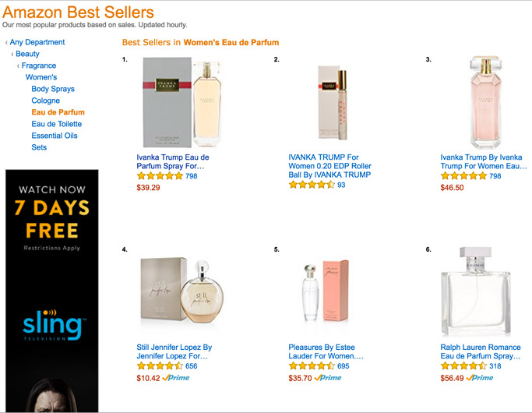Click star rating of Still Jennifer Lopez perfume

tap(160, 366)
